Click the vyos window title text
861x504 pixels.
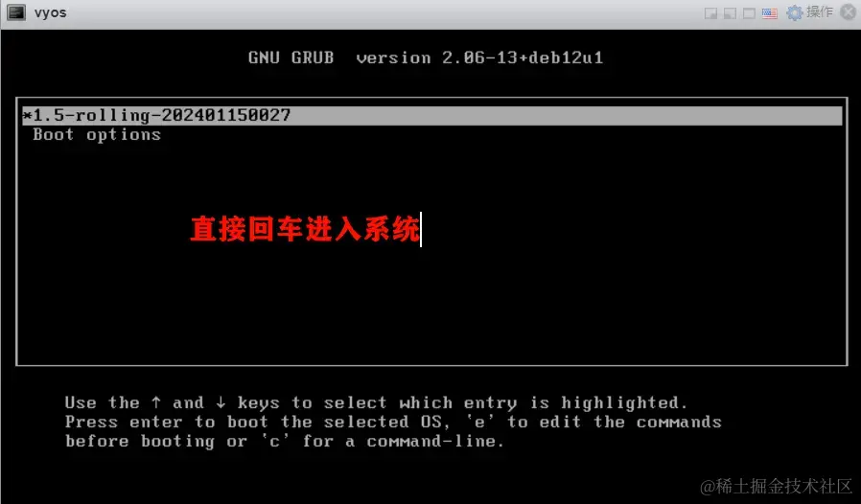(x=51, y=12)
